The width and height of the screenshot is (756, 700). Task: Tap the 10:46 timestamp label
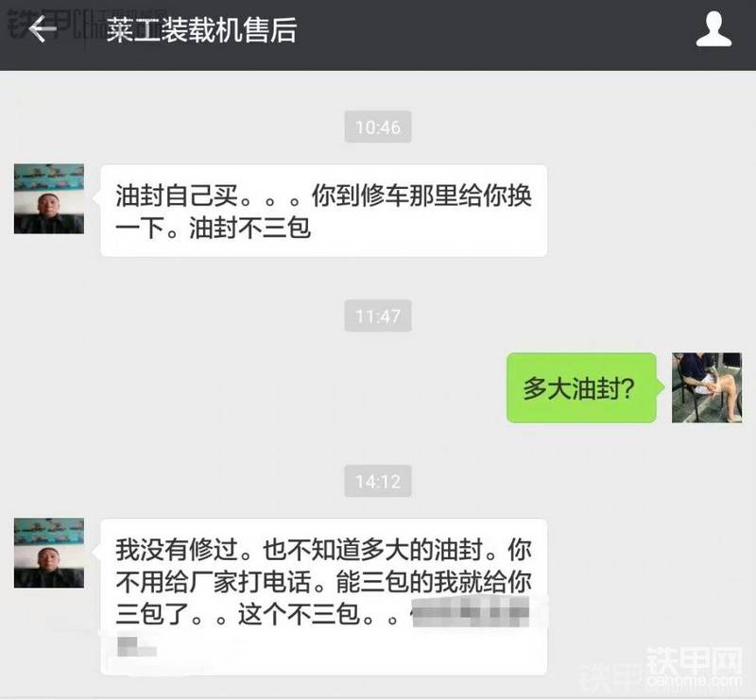point(378,127)
